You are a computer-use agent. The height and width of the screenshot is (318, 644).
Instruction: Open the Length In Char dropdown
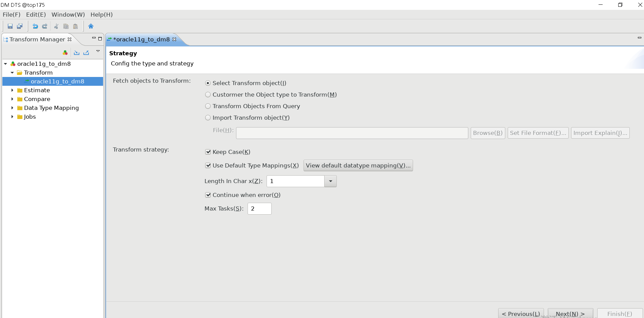pos(330,181)
